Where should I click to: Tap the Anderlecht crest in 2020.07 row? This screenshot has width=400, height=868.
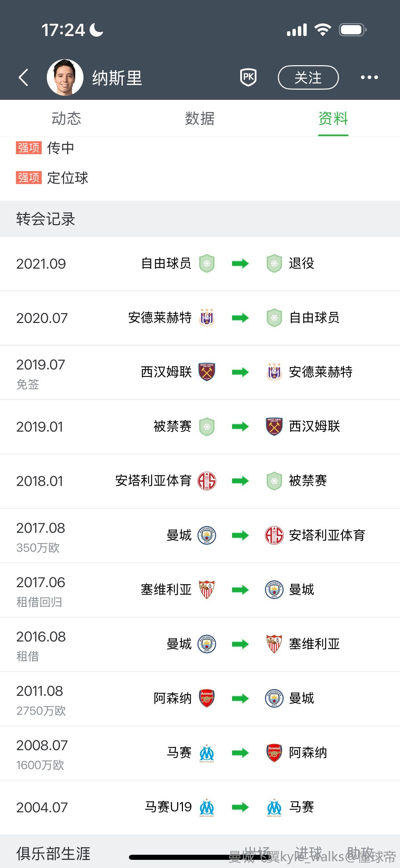(x=207, y=318)
